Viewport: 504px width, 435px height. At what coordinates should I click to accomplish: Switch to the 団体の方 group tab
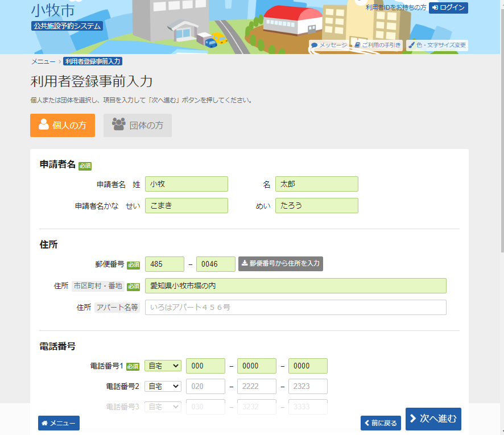point(138,126)
